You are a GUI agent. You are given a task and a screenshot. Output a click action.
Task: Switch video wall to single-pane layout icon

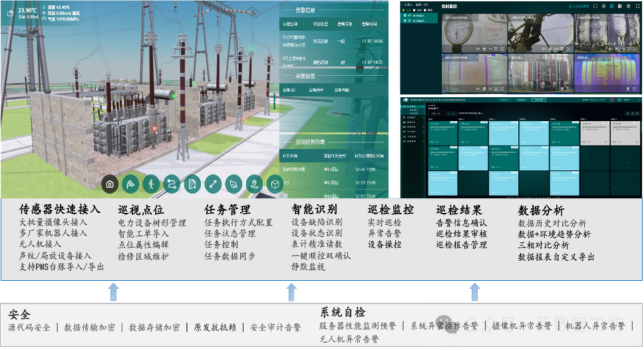(595, 6)
